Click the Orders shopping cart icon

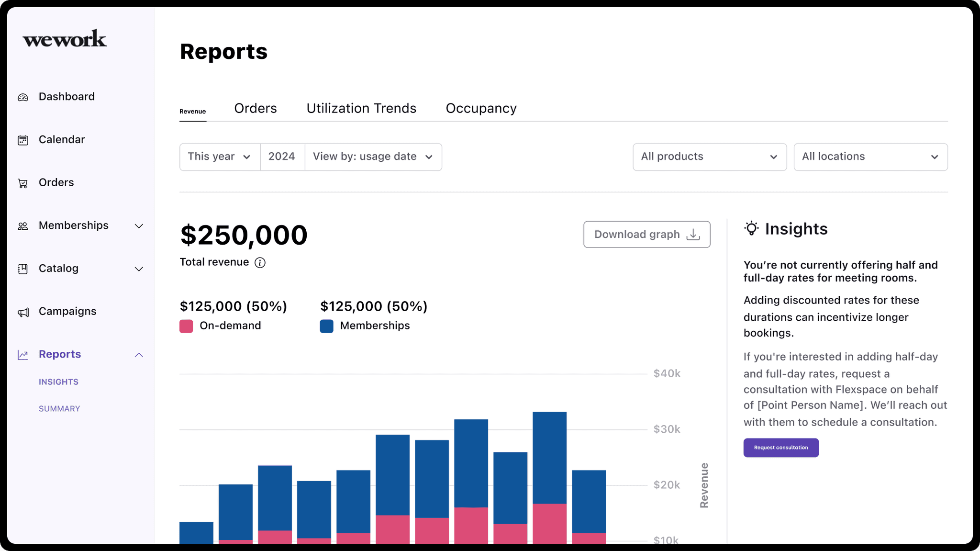23,183
